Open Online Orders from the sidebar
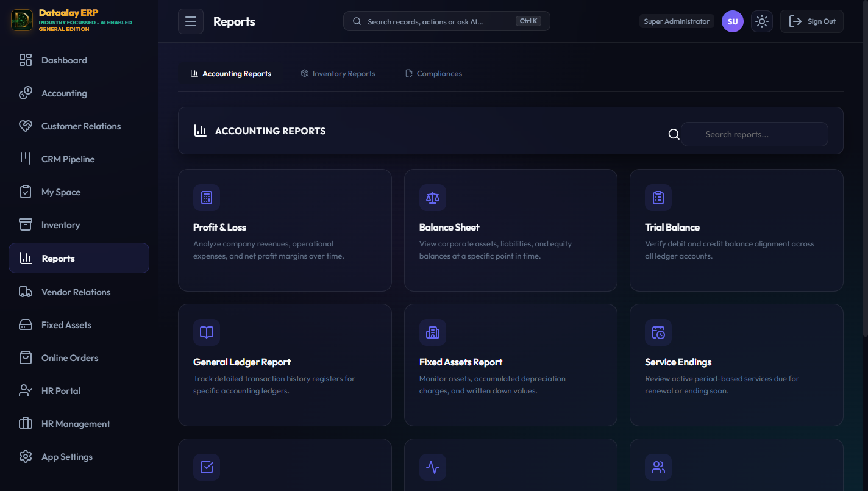Screen dimensions: 868x491 79,357
